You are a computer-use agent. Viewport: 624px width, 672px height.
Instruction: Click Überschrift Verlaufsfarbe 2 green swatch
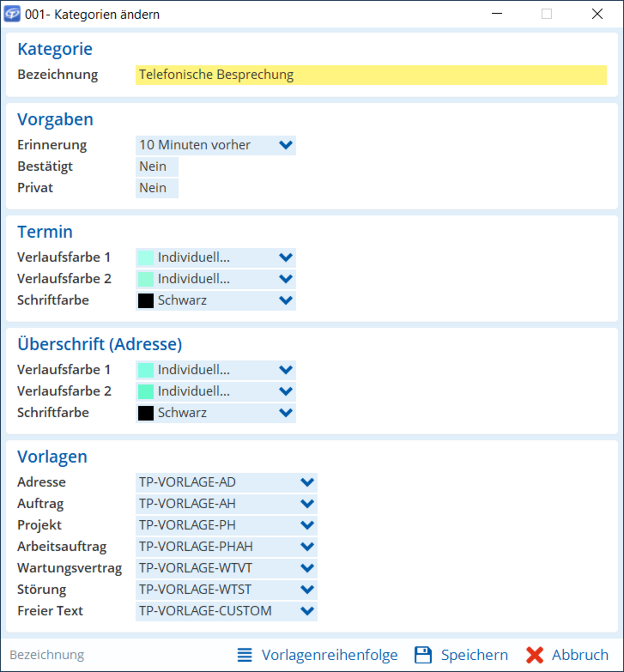coord(146,391)
